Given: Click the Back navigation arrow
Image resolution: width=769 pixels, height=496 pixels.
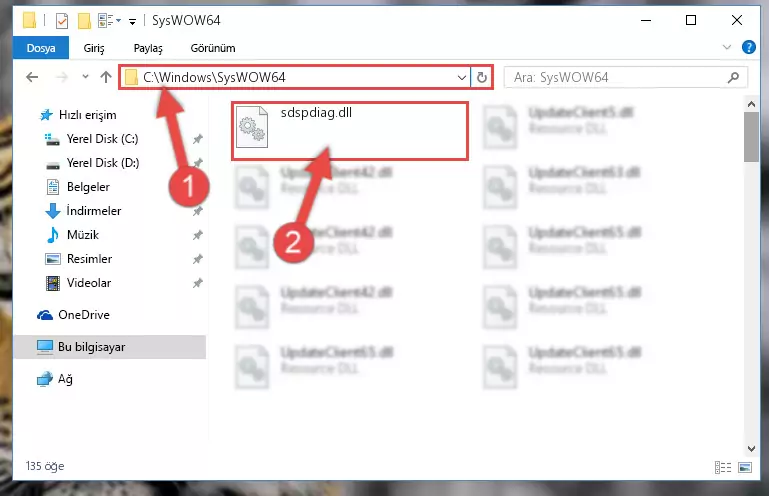Looking at the screenshot, I should pos(32,77).
